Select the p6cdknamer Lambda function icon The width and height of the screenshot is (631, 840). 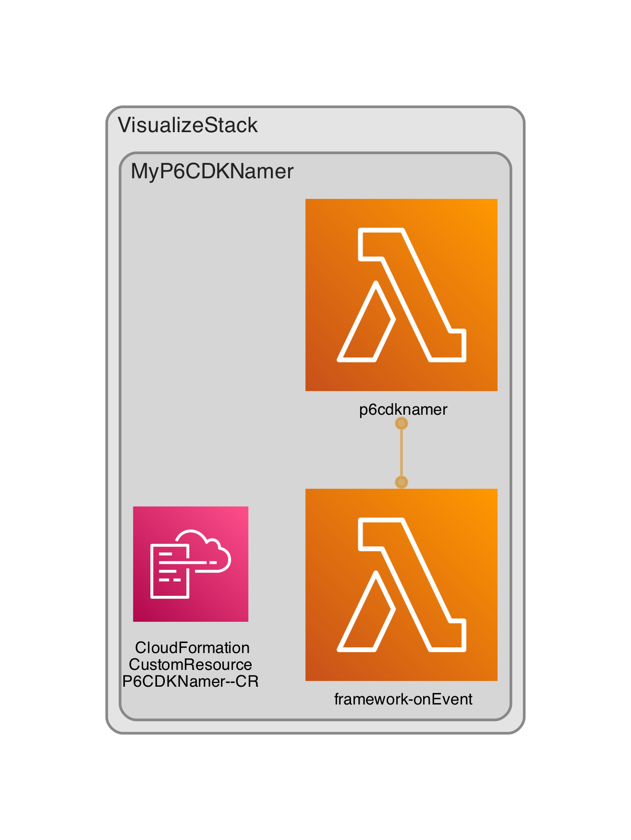tap(401, 295)
